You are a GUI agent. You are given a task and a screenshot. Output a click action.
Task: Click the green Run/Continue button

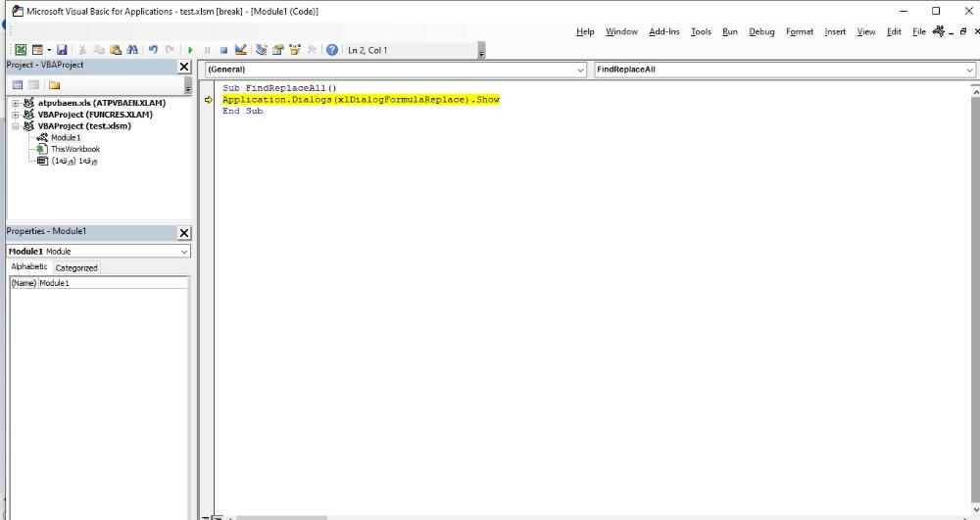coord(191,50)
